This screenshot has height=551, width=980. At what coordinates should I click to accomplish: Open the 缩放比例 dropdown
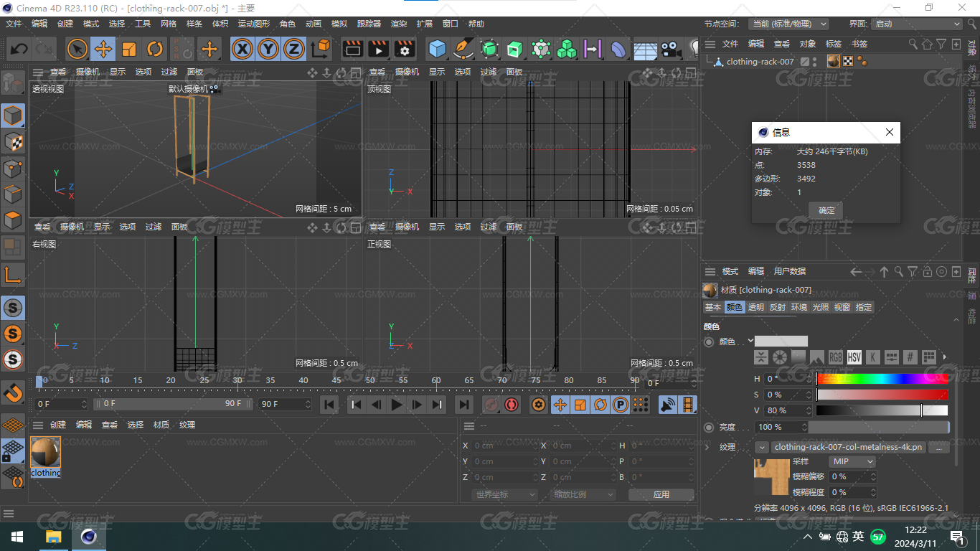[x=583, y=494]
